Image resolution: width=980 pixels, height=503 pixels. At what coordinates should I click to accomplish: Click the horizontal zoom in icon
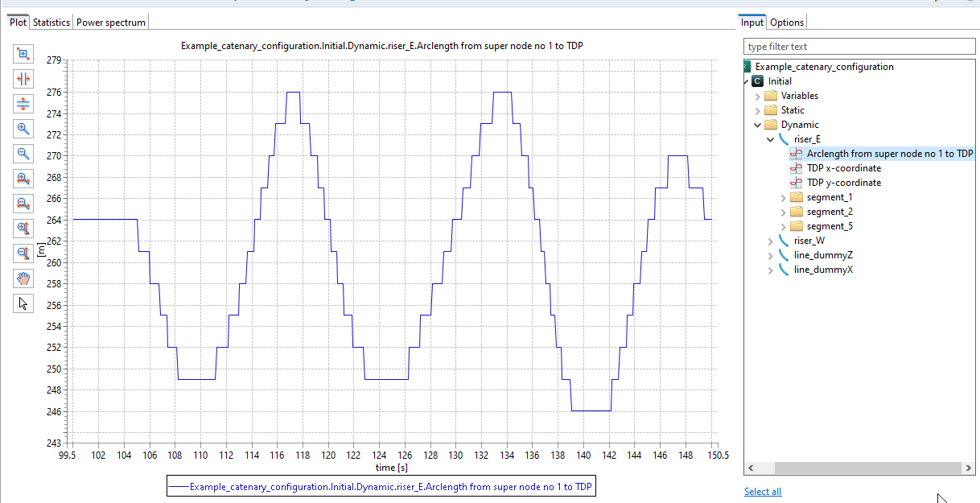23,179
